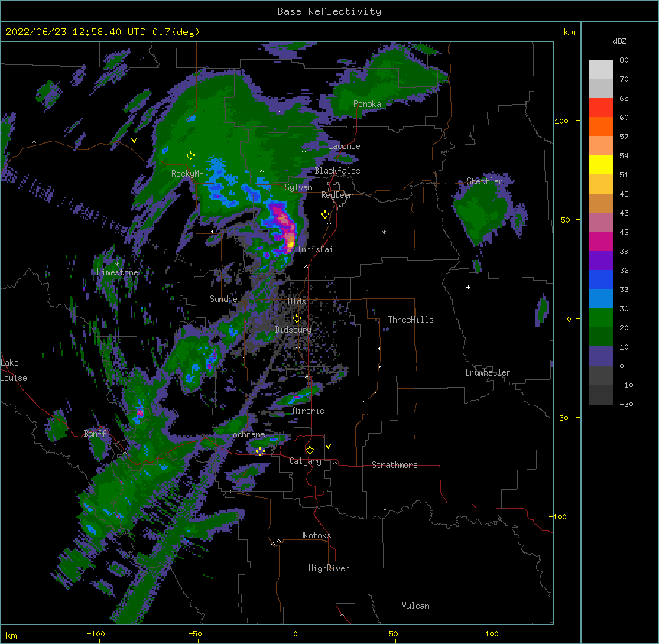This screenshot has width=659, height=644.
Task: Click the yellow V marker northwest of RockyMH
Action: click(134, 141)
